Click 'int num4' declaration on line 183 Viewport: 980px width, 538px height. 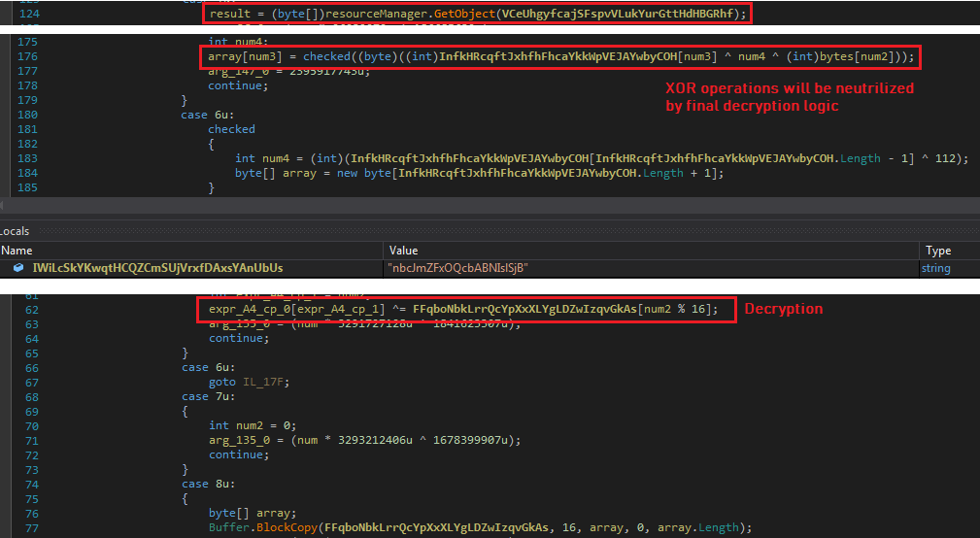click(x=262, y=158)
